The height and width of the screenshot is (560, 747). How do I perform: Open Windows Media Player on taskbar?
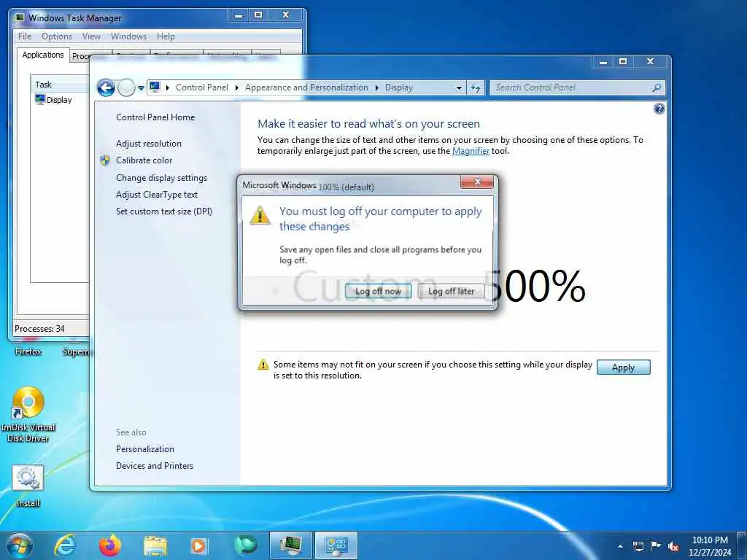pyautogui.click(x=199, y=545)
